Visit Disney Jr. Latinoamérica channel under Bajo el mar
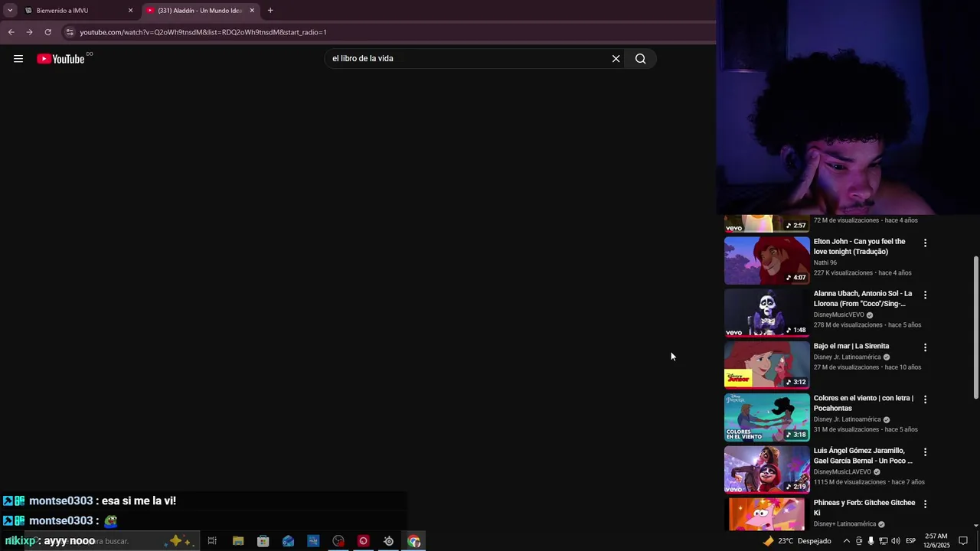 847,357
